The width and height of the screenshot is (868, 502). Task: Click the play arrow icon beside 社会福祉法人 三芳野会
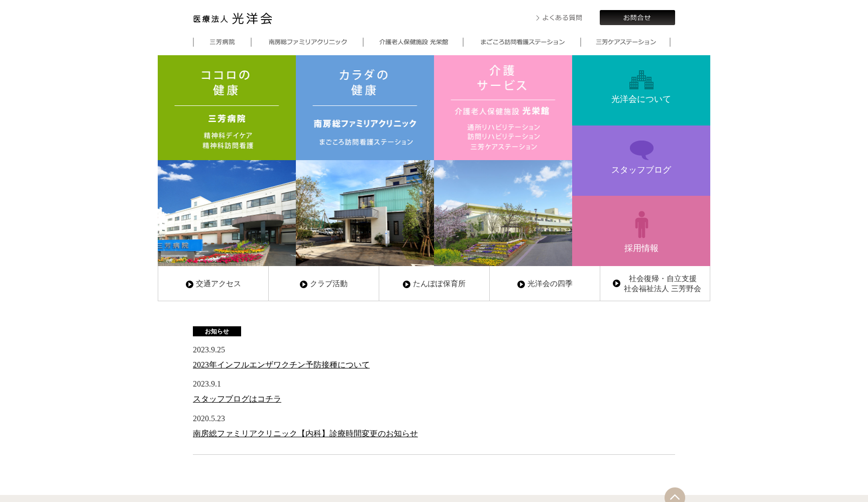pyautogui.click(x=617, y=284)
